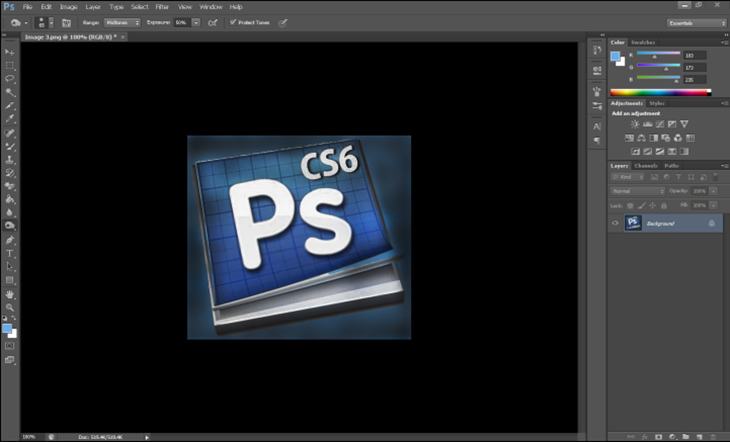The image size is (730, 442).
Task: Select the Move tool
Action: coord(9,52)
